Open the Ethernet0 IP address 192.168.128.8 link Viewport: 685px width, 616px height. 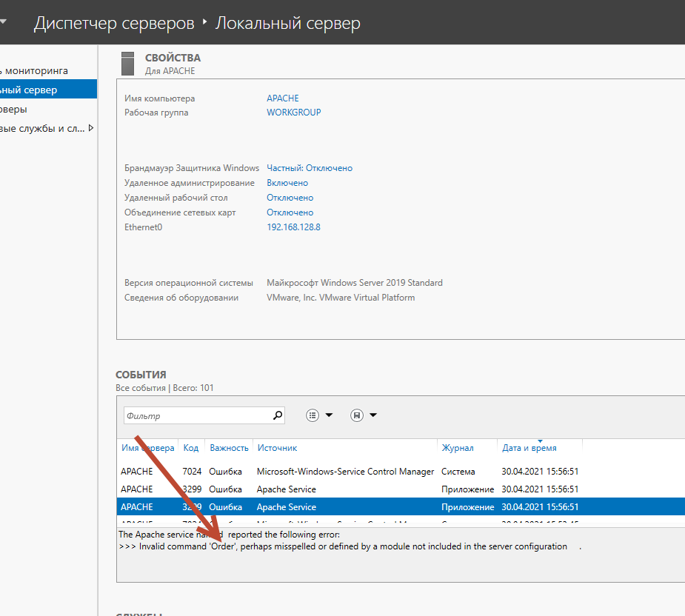click(293, 227)
